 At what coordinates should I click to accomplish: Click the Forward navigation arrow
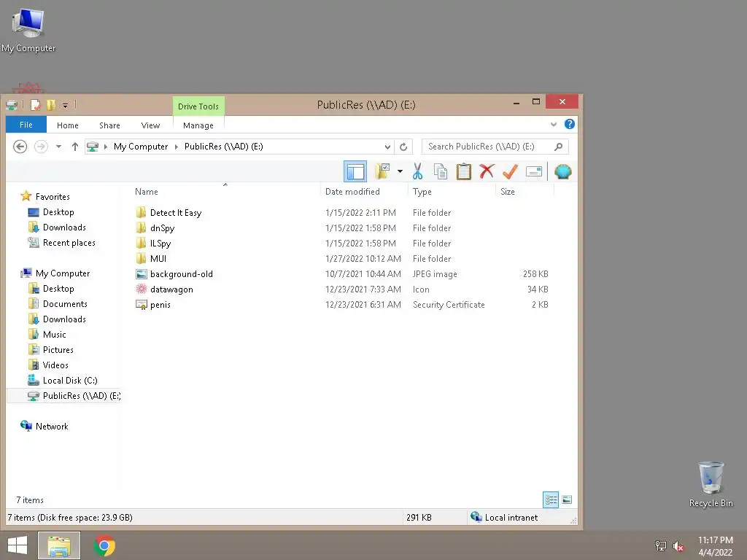41,147
